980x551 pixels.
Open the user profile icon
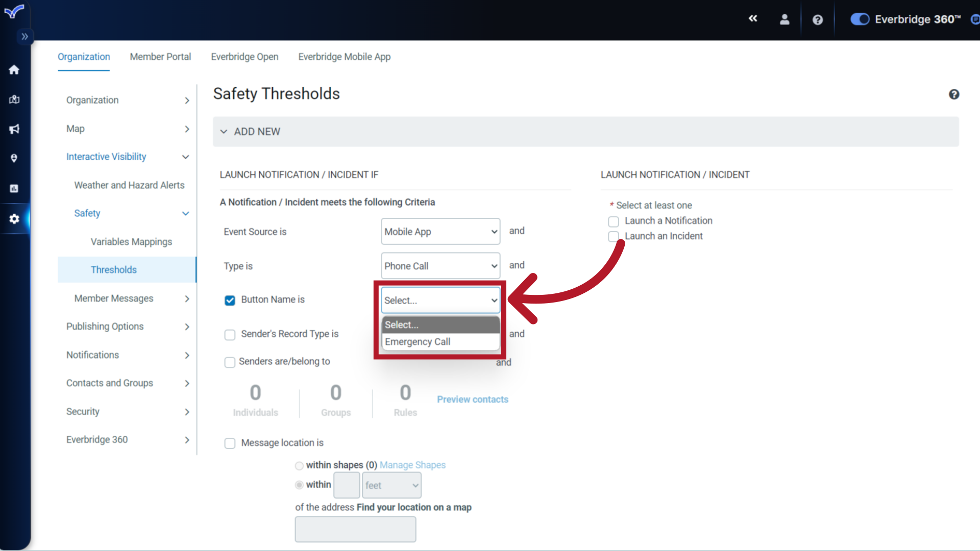pos(785,19)
